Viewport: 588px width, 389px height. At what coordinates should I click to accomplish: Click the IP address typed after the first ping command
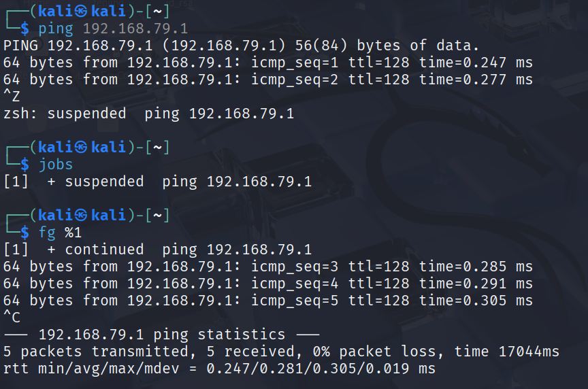pyautogui.click(x=135, y=29)
